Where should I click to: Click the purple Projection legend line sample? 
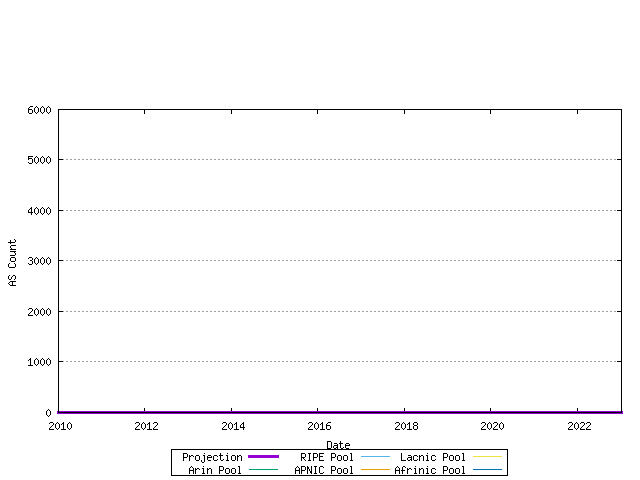[x=263, y=457]
